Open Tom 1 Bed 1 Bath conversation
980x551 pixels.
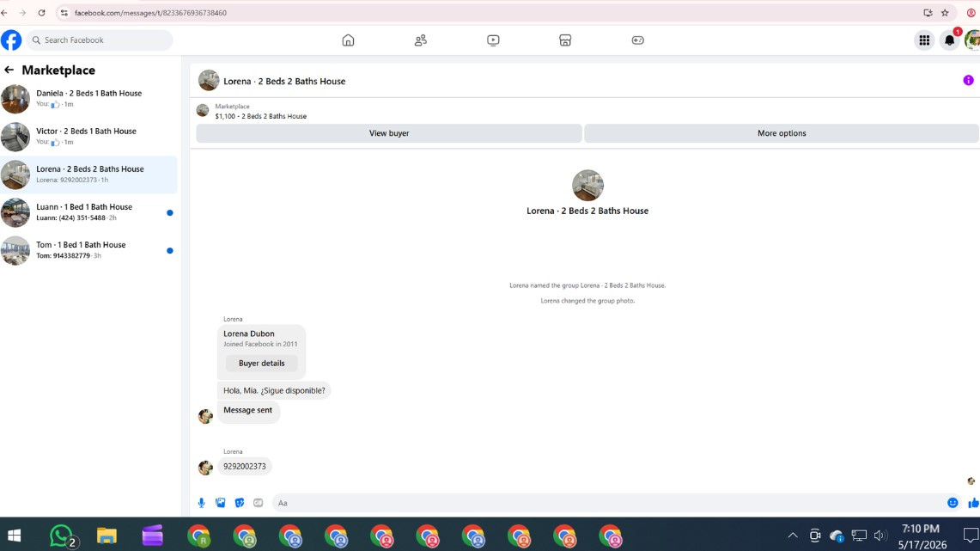tap(88, 250)
